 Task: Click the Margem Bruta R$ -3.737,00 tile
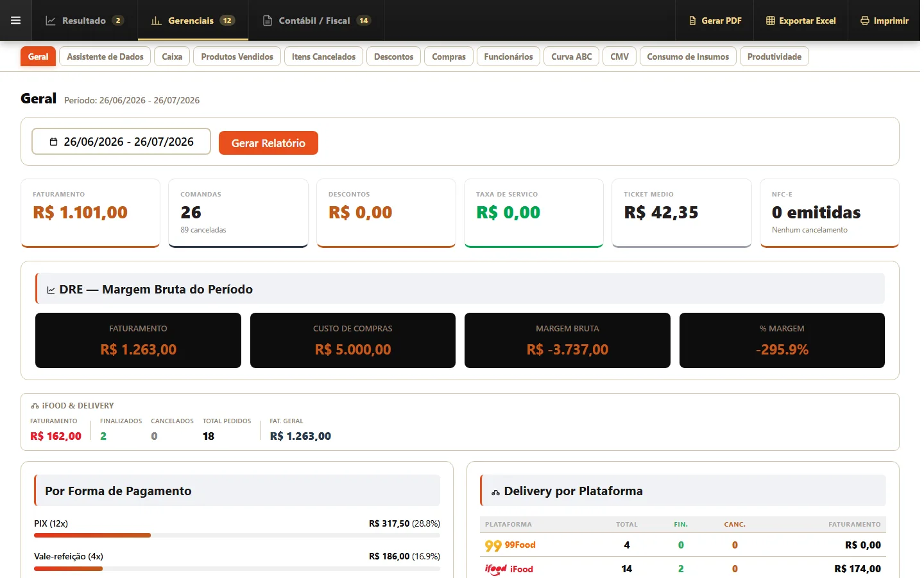[x=567, y=340]
